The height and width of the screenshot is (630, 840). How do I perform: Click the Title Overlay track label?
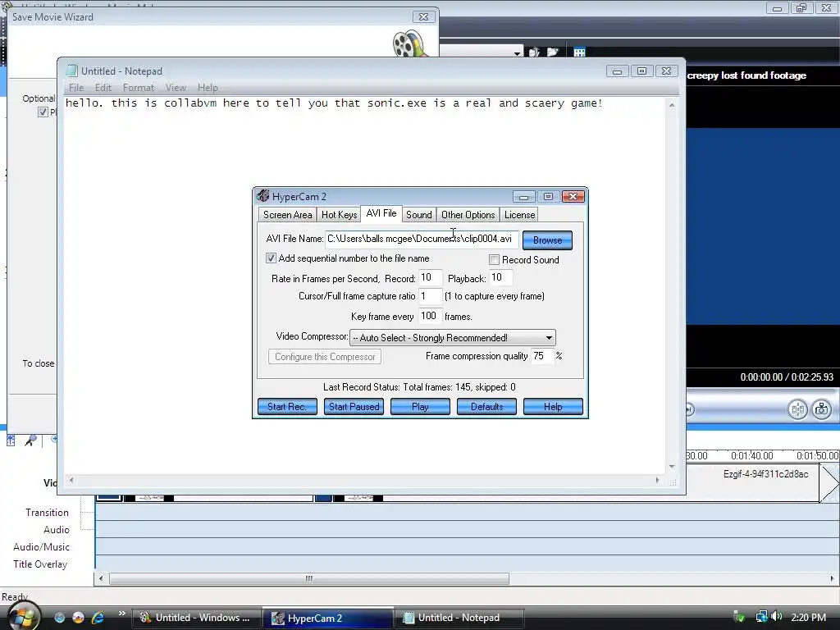click(40, 564)
